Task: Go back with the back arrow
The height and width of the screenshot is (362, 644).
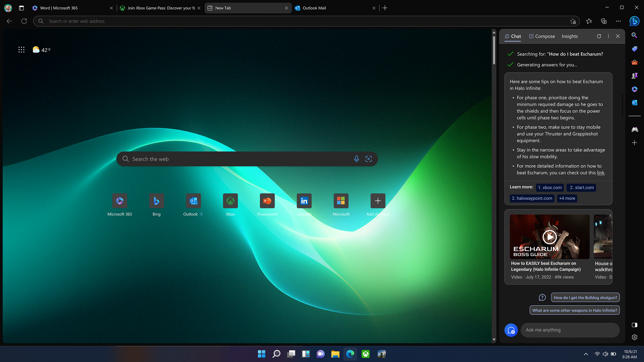Action: 9,21
